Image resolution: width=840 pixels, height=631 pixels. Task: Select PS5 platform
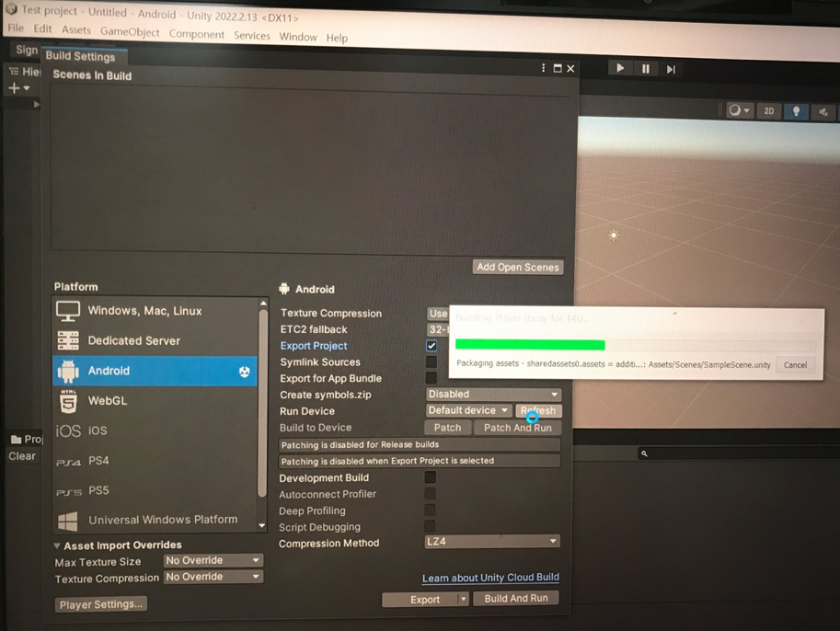155,490
